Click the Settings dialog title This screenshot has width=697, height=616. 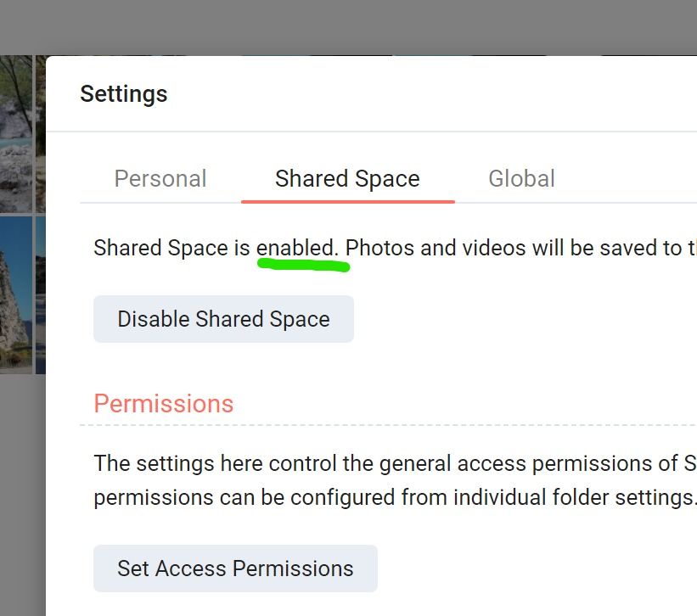(124, 93)
